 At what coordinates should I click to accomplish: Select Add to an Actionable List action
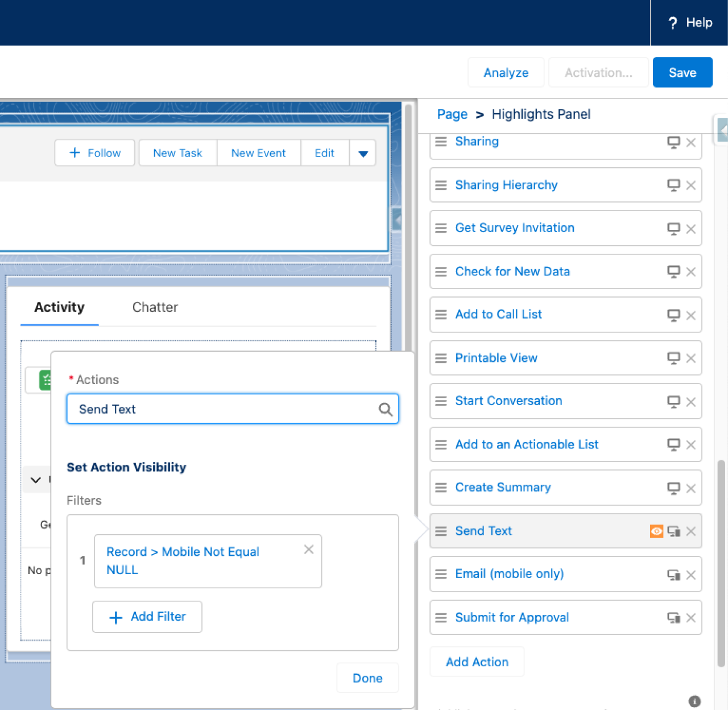tap(527, 444)
